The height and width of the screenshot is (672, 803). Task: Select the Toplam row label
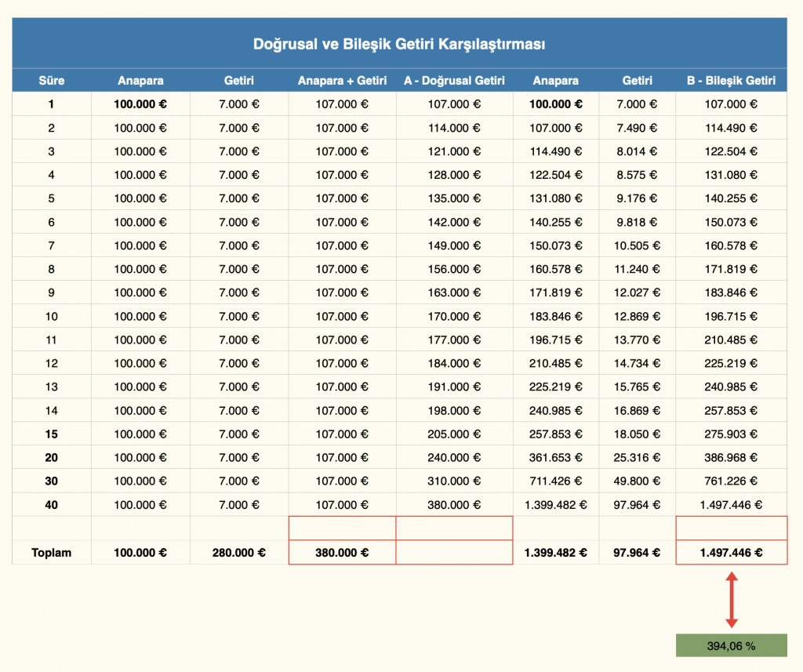click(52, 553)
